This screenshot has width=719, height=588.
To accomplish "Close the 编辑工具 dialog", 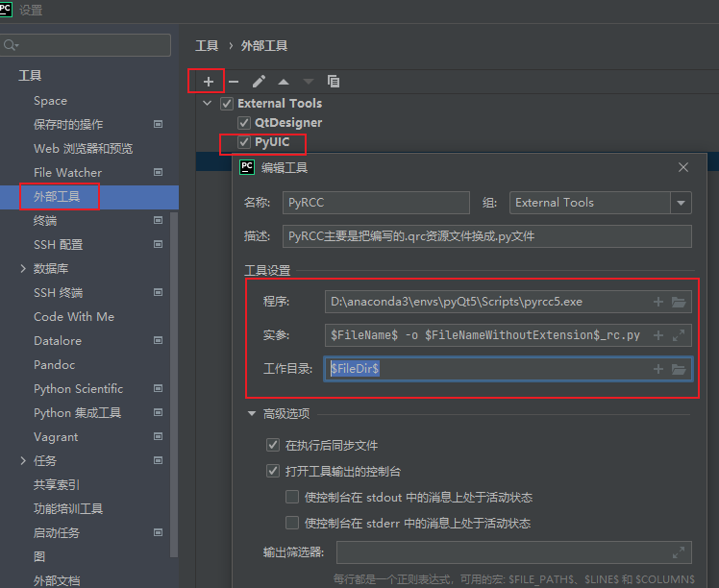I will (x=683, y=168).
